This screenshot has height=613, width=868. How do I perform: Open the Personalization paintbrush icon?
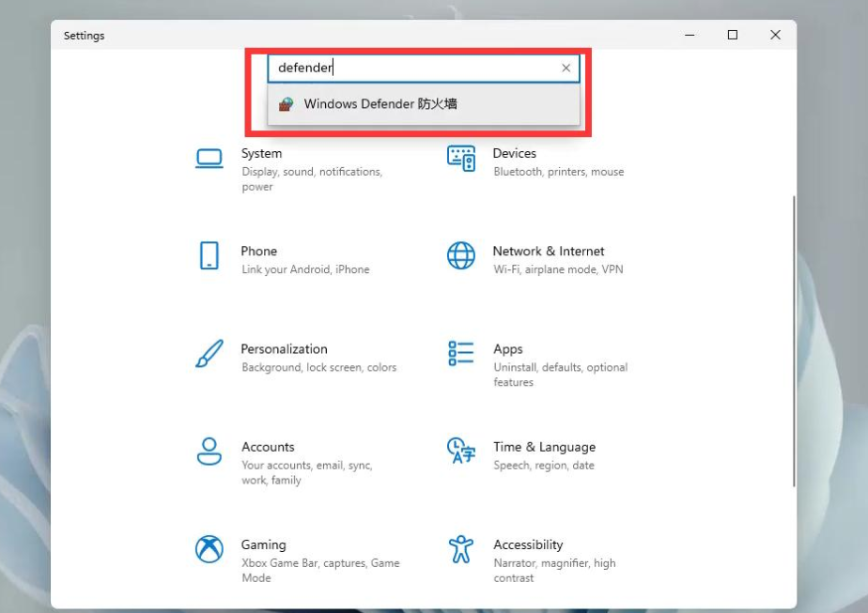tap(209, 354)
